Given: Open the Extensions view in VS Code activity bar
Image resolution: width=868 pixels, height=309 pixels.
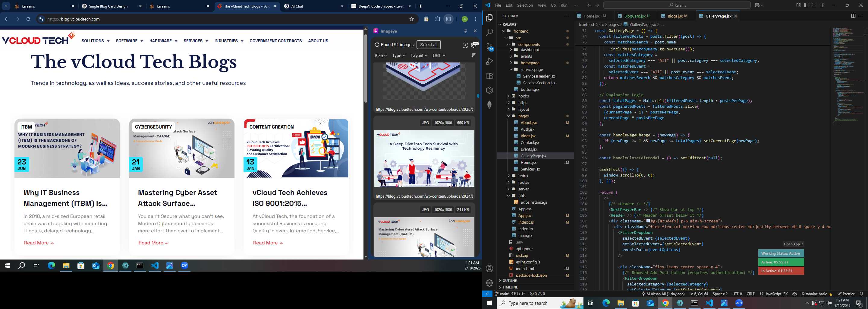Looking at the screenshot, I should click(489, 76).
